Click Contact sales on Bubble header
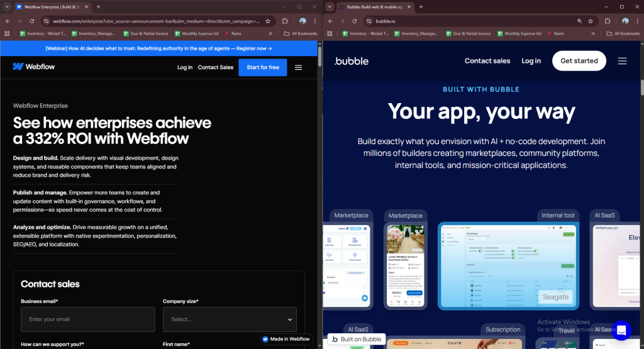644x349 pixels. pos(487,61)
